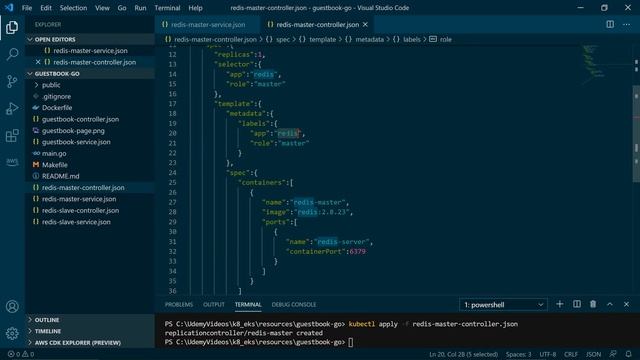The width and height of the screenshot is (640, 360).
Task: Open the editor More Actions ellipsis
Action: pyautogui.click(x=627, y=24)
